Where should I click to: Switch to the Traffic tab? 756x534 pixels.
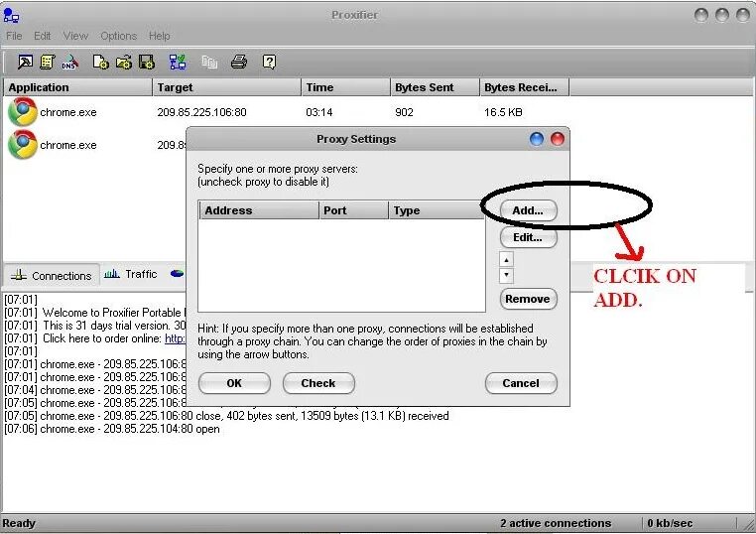click(x=131, y=274)
